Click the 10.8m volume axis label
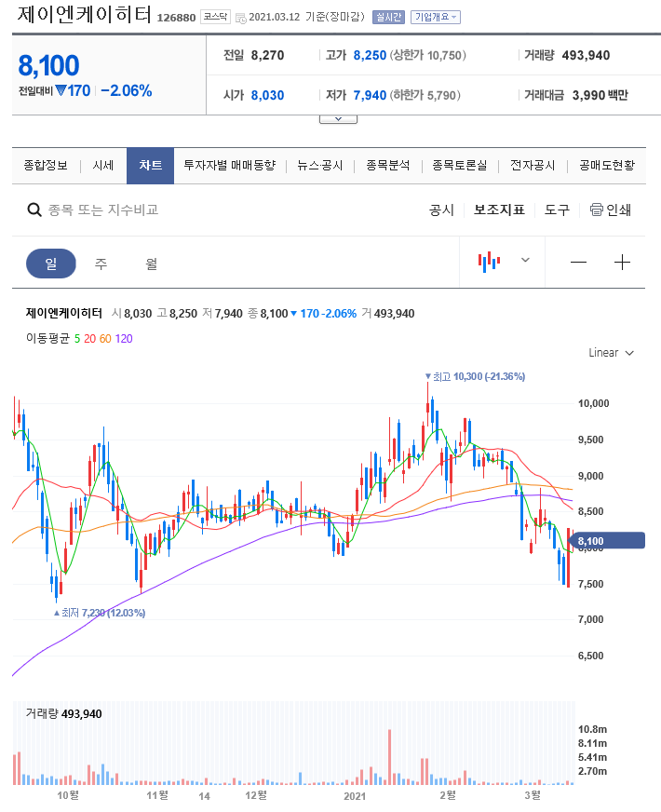The image size is (661, 812). (593, 729)
